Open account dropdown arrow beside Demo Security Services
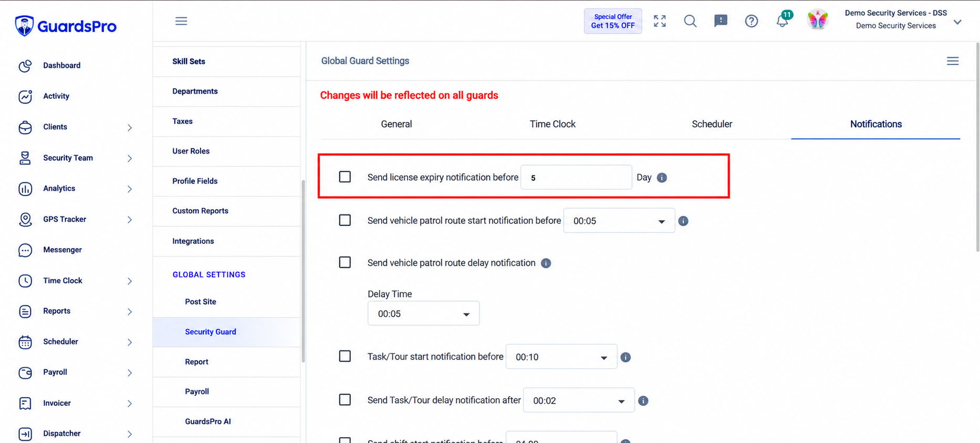This screenshot has width=980, height=443. 957,22
